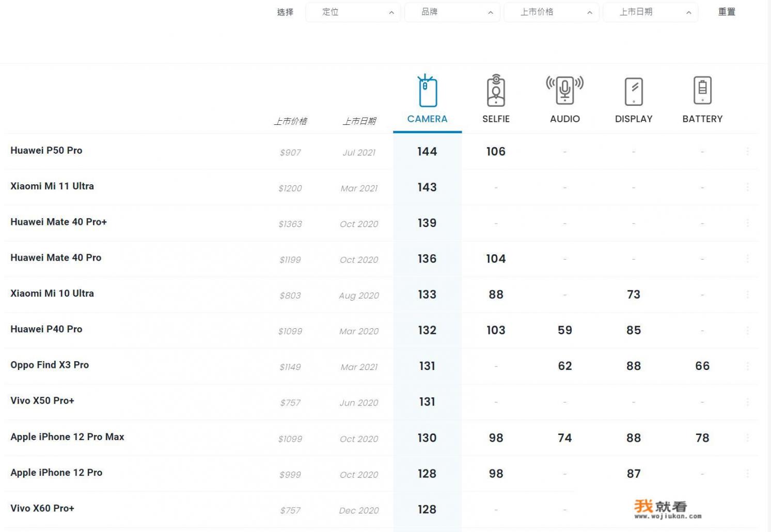Click camera score 143 for Mi 11 Ultra
771x532 pixels.
pyautogui.click(x=427, y=187)
